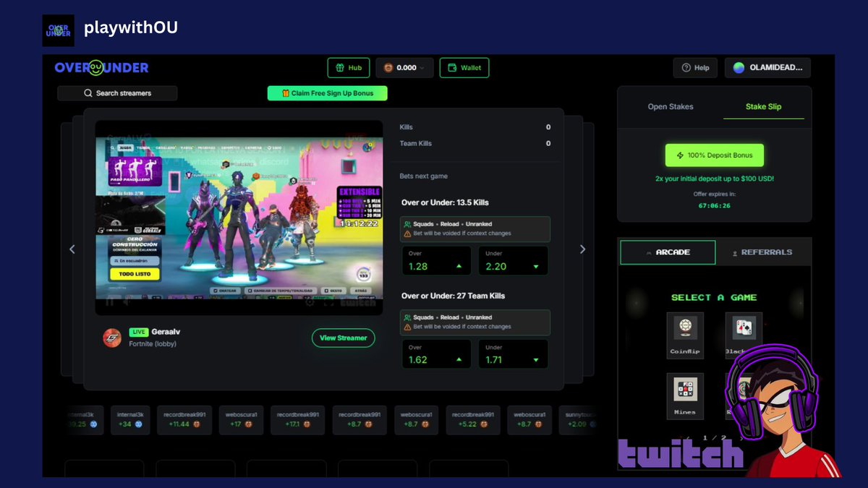Click the magnifier in Search streamers
The width and height of the screenshot is (868, 488).
tap(88, 93)
